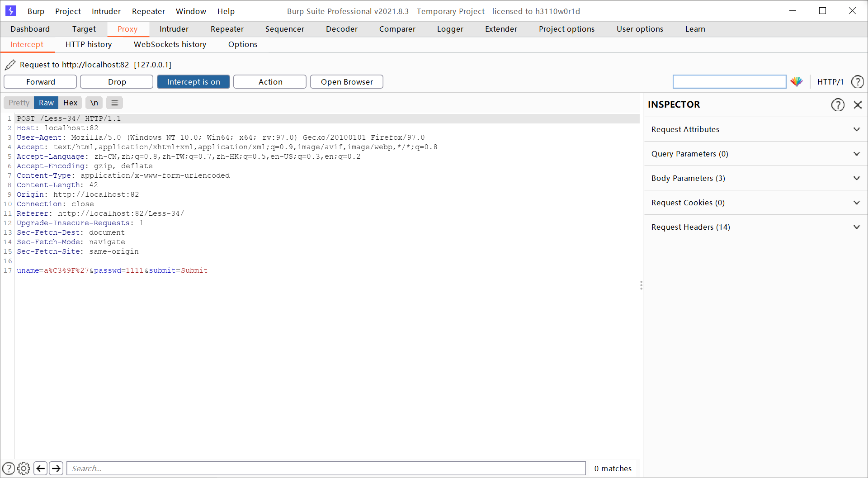Open search settings gear icon
This screenshot has height=478, width=868.
click(x=24, y=469)
